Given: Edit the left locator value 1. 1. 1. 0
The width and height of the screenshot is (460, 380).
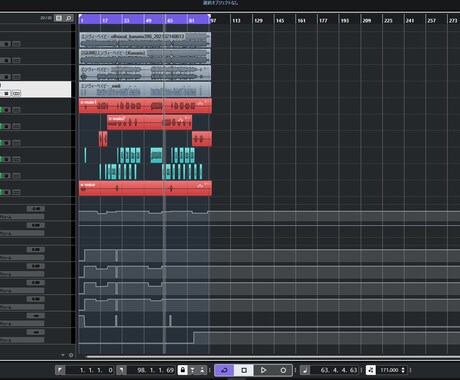Looking at the screenshot, I should [90, 370].
